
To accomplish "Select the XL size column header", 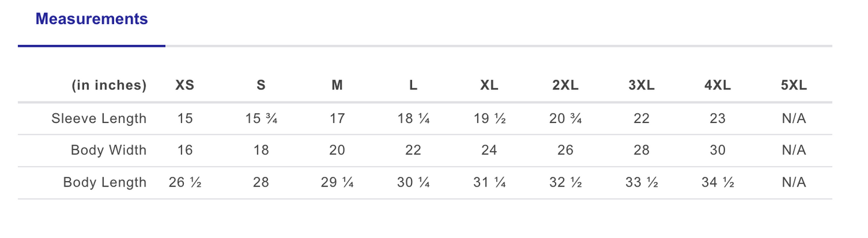I will (489, 85).
